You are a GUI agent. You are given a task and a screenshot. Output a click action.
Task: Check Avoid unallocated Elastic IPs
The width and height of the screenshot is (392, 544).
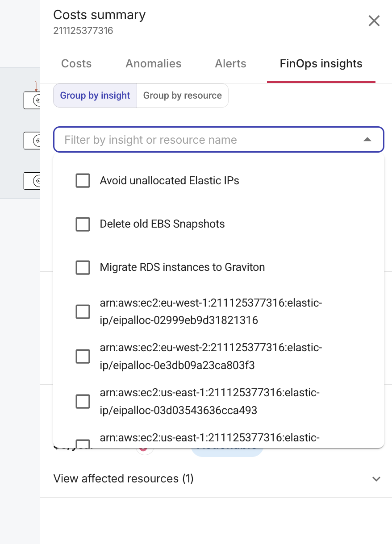[83, 181]
